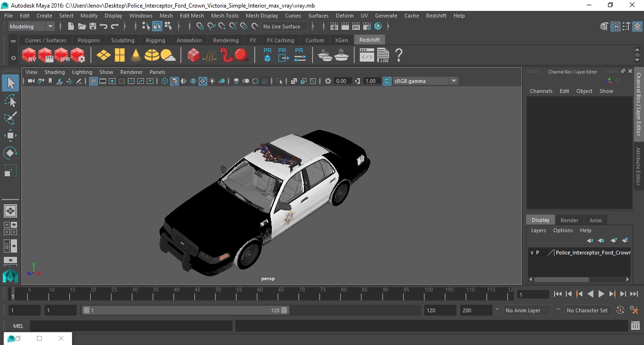644x345 pixels.
Task: Open the viewport Shading menu
Action: (54, 72)
